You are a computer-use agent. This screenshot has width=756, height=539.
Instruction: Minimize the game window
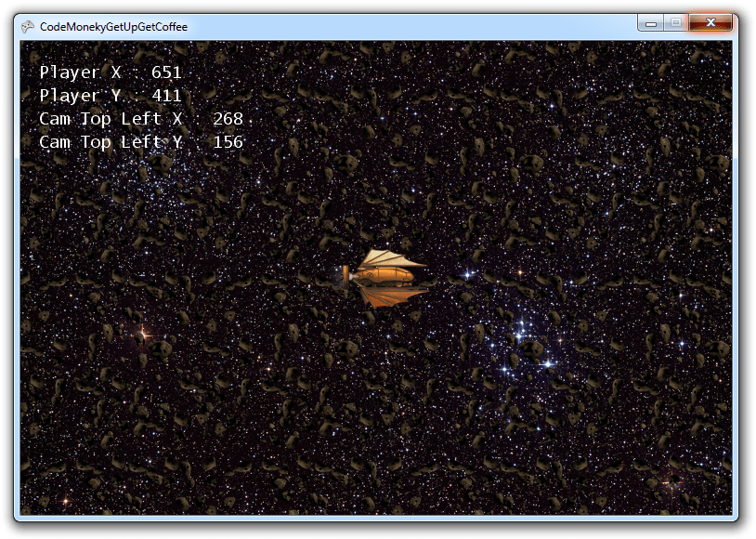click(x=651, y=22)
